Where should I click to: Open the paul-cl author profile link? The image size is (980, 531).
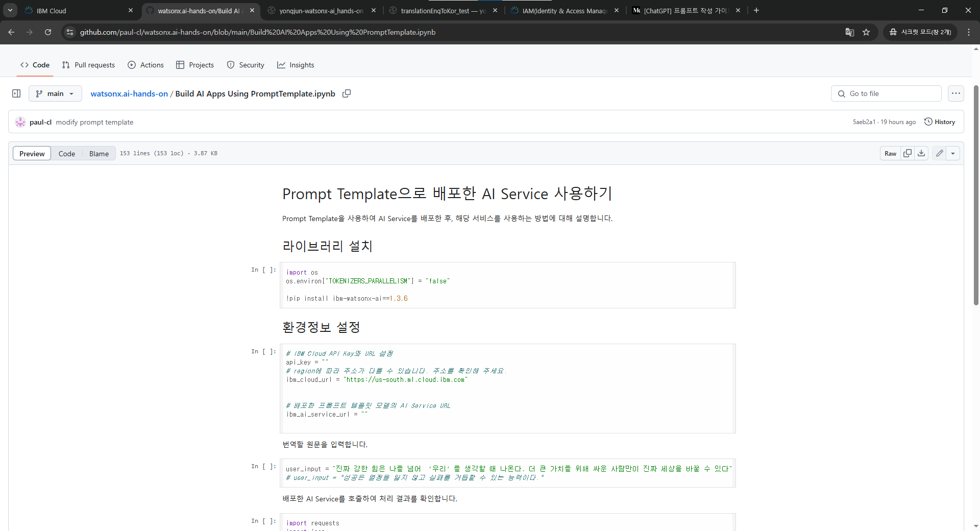click(40, 122)
